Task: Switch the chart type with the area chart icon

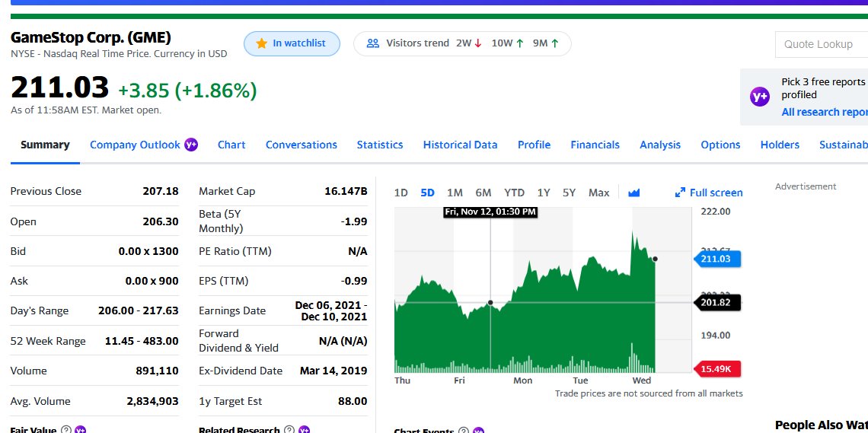Action: tap(633, 193)
